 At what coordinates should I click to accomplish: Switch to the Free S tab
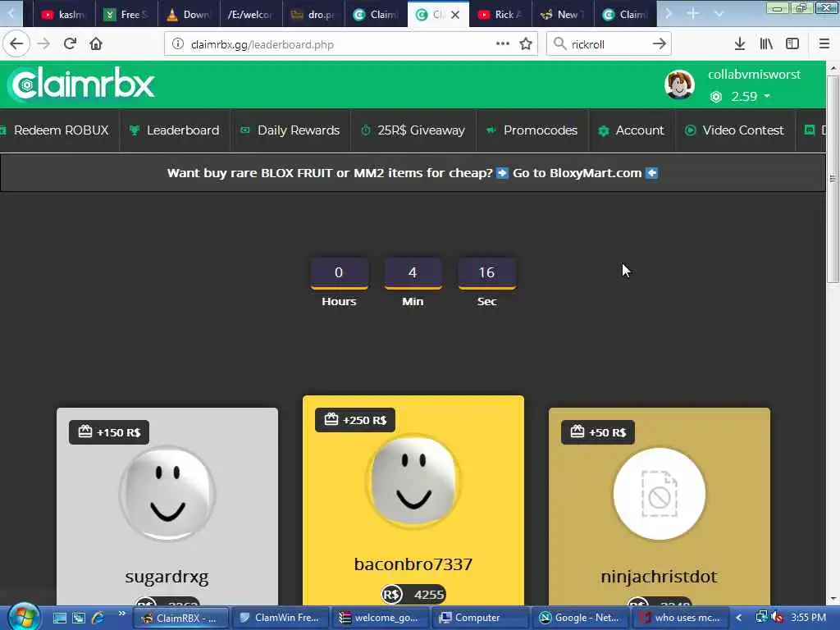pyautogui.click(x=126, y=15)
